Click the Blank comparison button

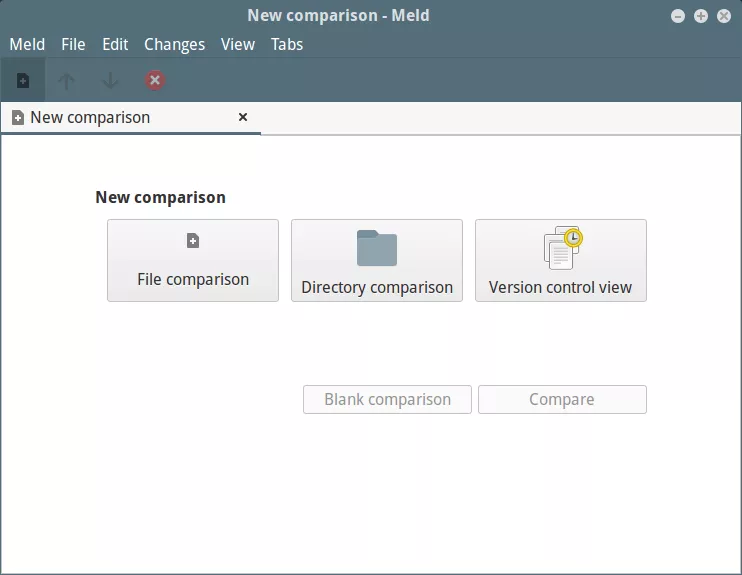point(387,400)
